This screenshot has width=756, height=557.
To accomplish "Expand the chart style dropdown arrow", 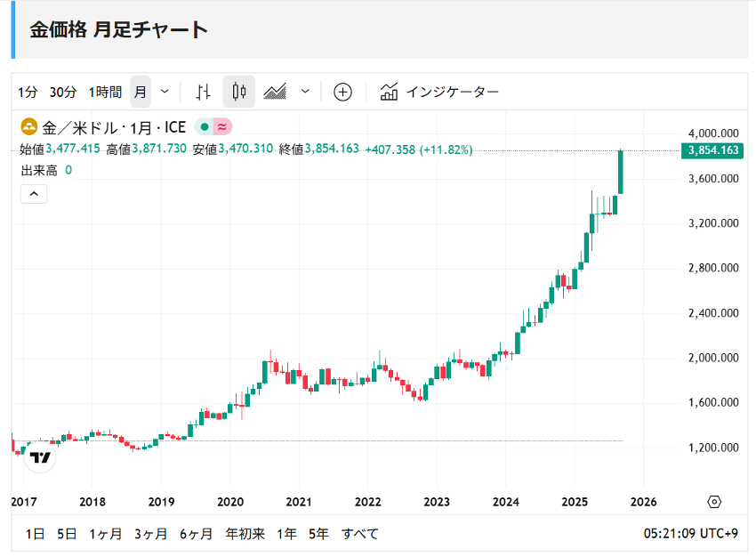I will (x=306, y=92).
